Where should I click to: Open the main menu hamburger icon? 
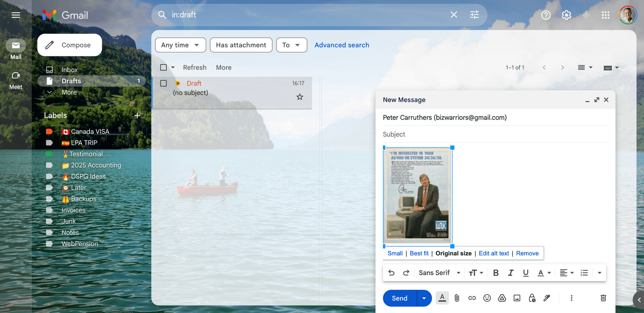coord(16,15)
